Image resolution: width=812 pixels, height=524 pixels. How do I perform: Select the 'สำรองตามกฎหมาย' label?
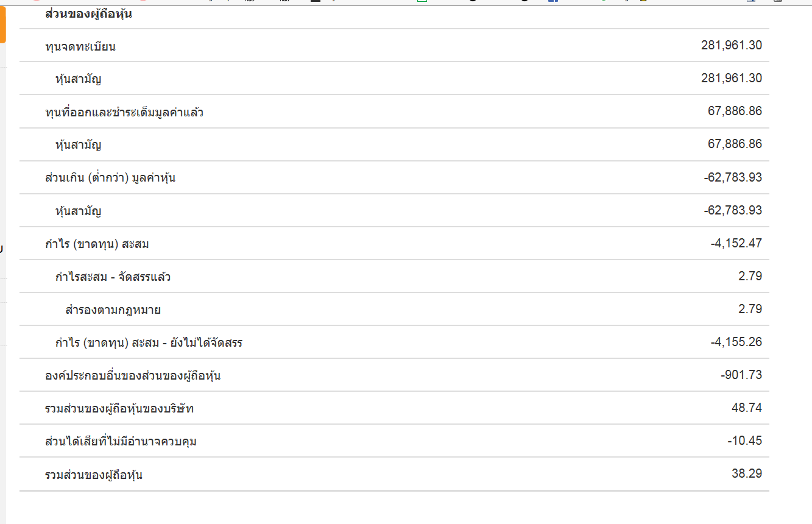pos(113,310)
